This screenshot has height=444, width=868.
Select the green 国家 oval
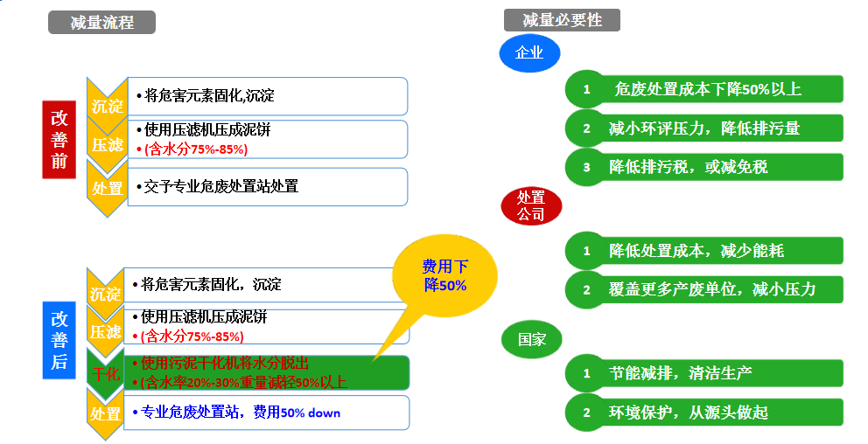point(531,339)
